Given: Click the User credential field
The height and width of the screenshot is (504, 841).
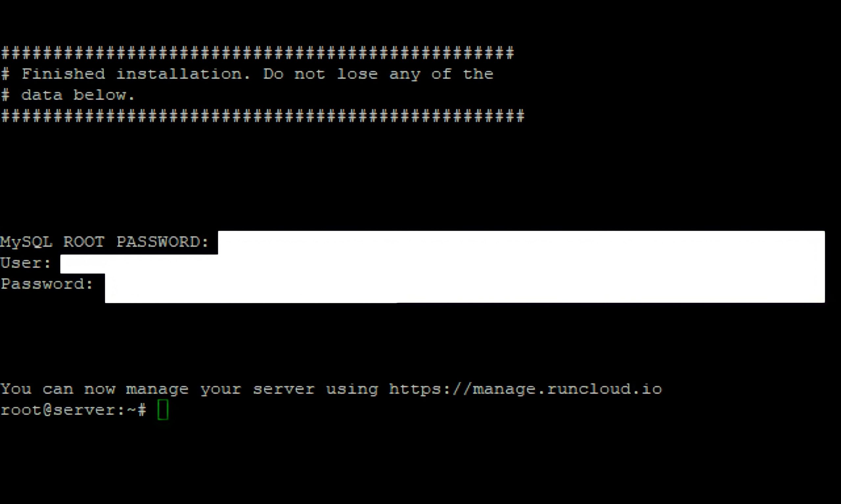Looking at the screenshot, I should pyautogui.click(x=442, y=262).
